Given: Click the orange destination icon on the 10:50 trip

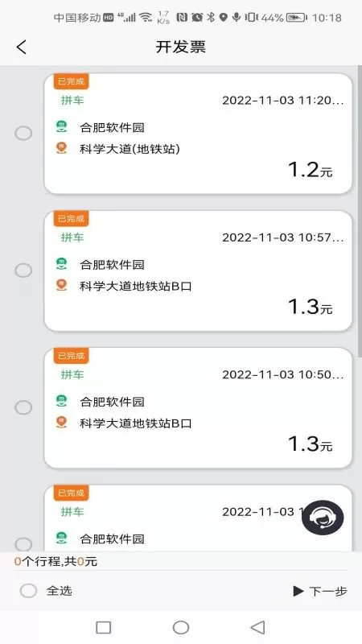Looking at the screenshot, I should pyautogui.click(x=62, y=422).
